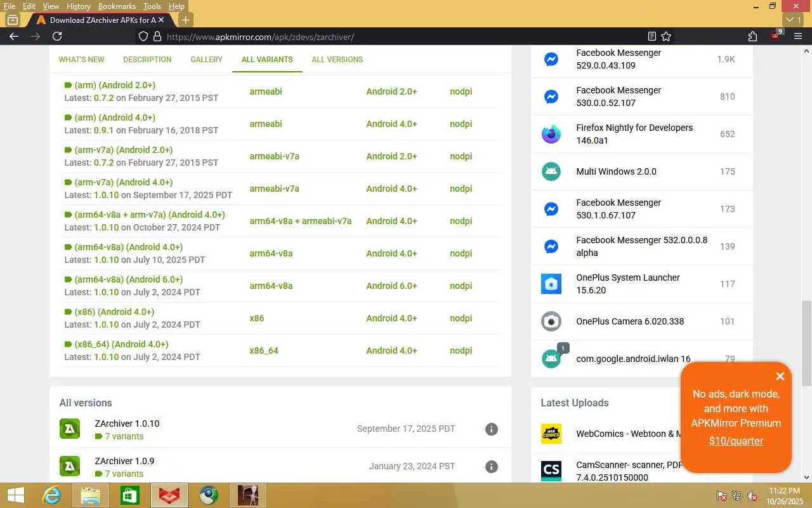Image resolution: width=812 pixels, height=508 pixels.
Task: Switch to the What's New tab
Action: click(x=81, y=60)
